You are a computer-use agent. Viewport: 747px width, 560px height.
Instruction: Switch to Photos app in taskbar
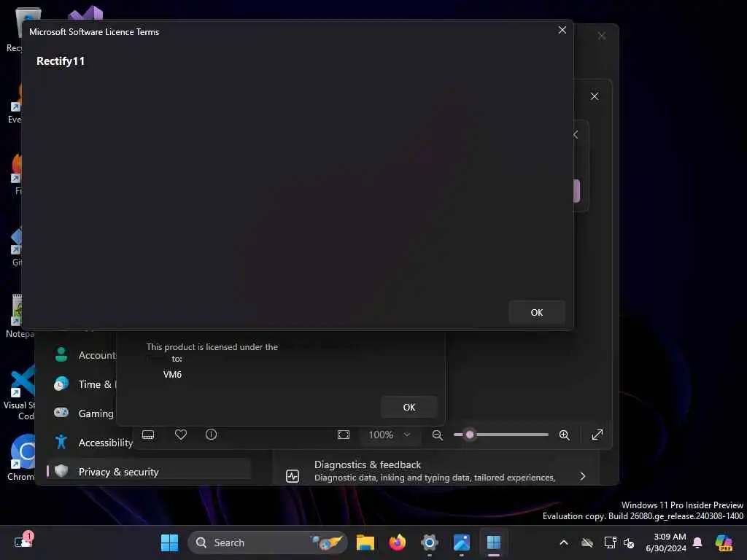pyautogui.click(x=462, y=542)
